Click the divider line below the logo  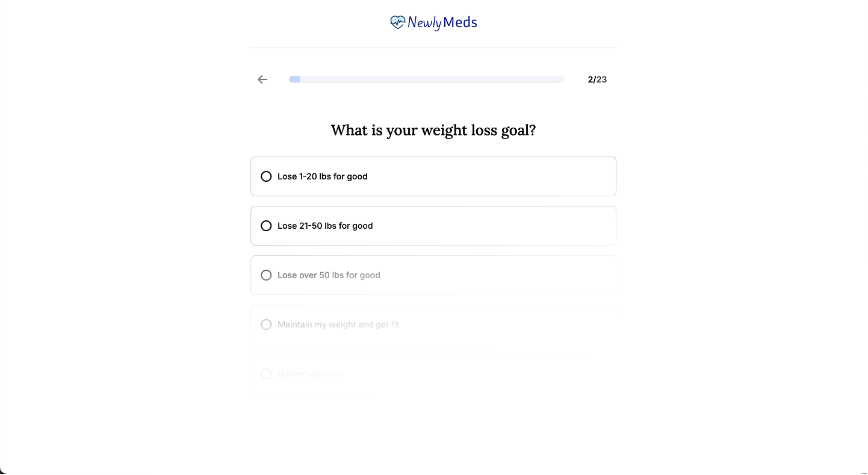pos(433,48)
